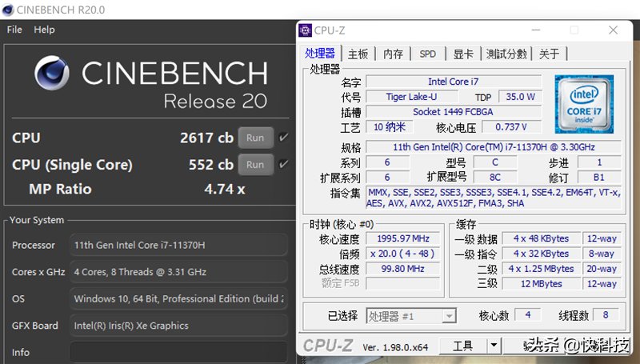Image resolution: width=640 pixels, height=364 pixels.
Task: Run the CPU Single Core benchmark
Action: point(255,165)
